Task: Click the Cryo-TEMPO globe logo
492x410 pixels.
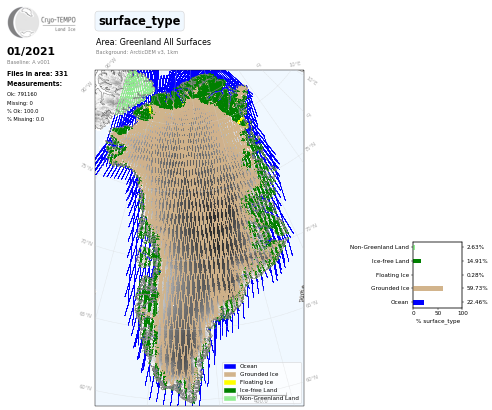Action: 23,22
